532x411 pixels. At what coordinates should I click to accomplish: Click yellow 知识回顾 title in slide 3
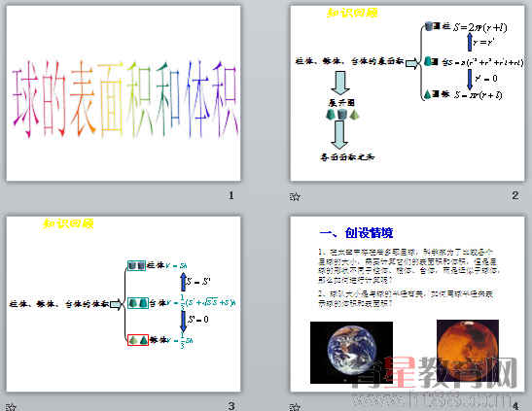(x=68, y=223)
